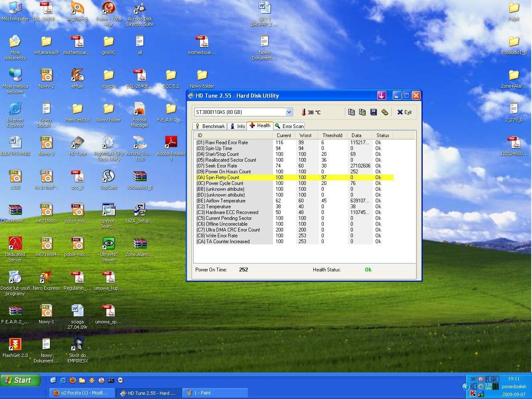
Task: Click the Exit button in HD Tune
Action: coord(404,112)
